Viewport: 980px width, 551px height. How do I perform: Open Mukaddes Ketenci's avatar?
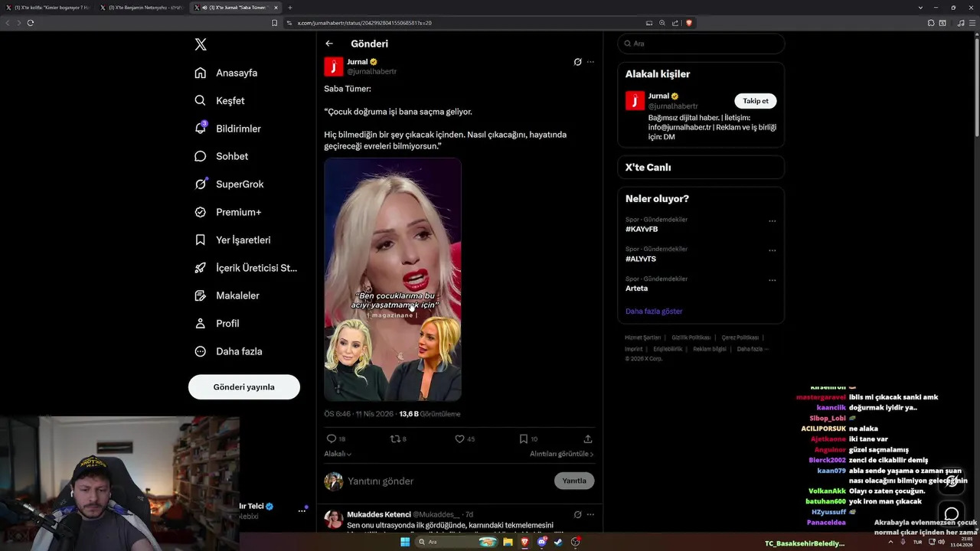[x=333, y=520]
